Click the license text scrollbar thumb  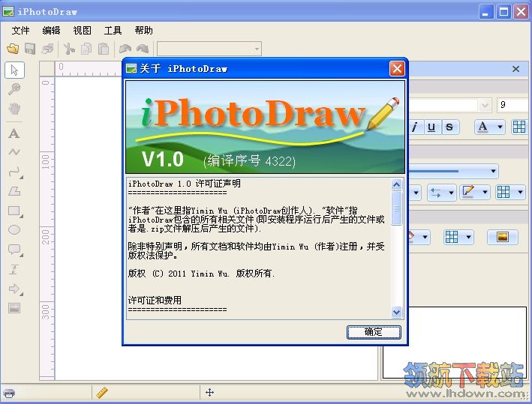(397, 208)
